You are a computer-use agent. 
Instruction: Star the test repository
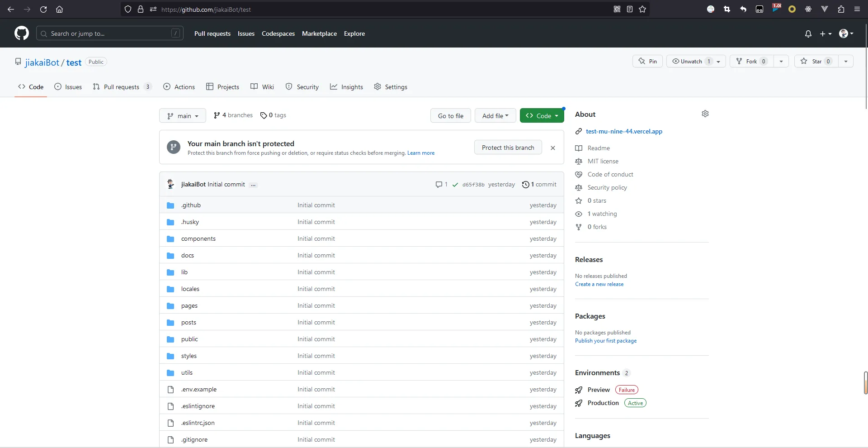(816, 61)
